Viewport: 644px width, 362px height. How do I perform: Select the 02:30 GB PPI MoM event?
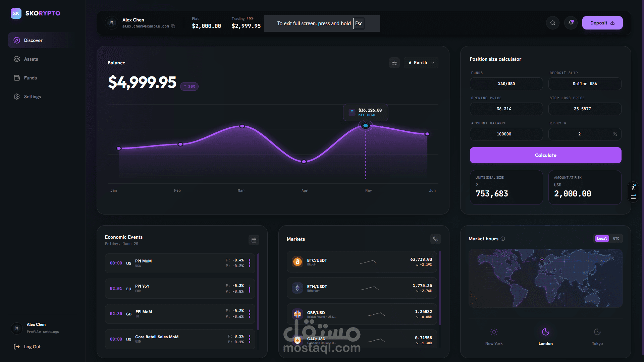[180, 314]
